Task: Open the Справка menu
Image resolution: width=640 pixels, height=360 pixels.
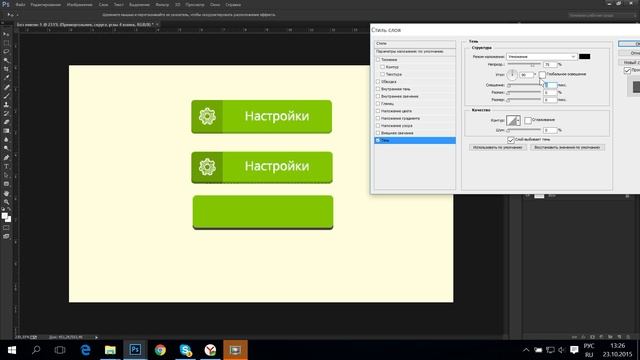Action: click(233, 5)
